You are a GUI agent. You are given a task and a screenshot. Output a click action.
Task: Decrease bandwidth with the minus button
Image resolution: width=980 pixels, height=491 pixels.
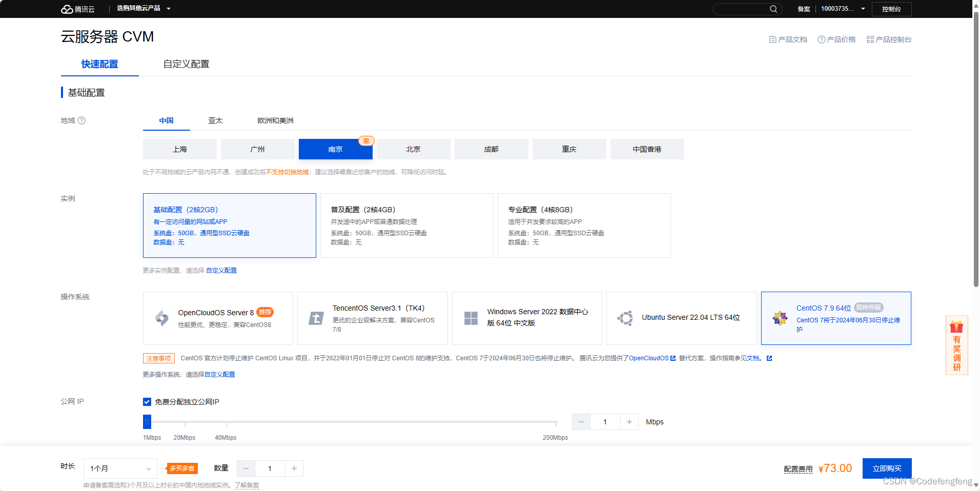click(581, 422)
